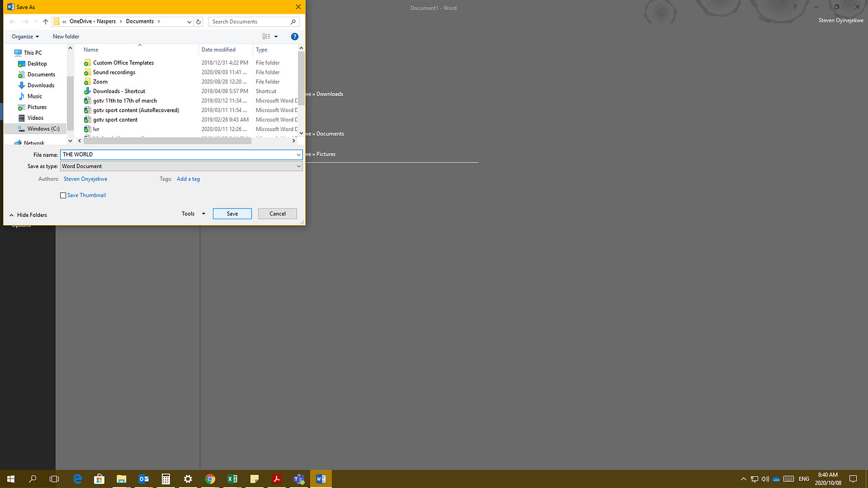Viewport: 868px width, 488px height.
Task: Expand the view options dropdown arrow
Action: pyautogui.click(x=276, y=36)
